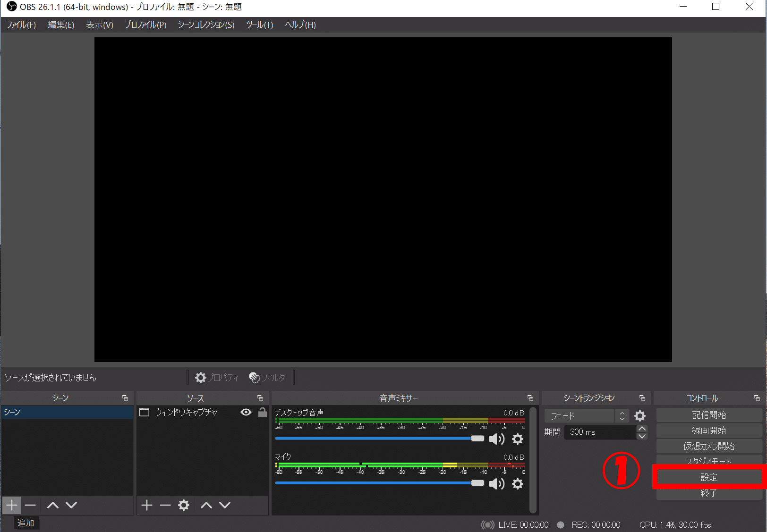Hide the ウィンドウキャプチャ source via eye icon
This screenshot has width=767, height=532.
pyautogui.click(x=246, y=412)
